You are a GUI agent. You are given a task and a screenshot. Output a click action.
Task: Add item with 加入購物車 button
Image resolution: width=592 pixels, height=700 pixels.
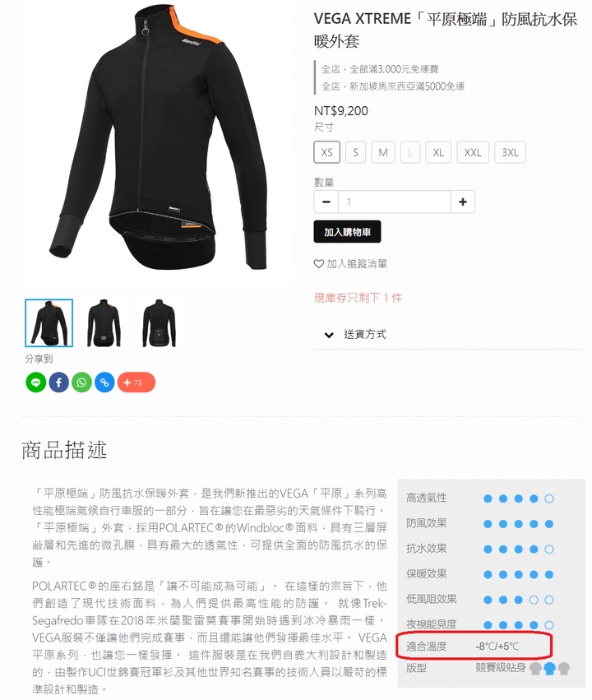click(x=347, y=232)
